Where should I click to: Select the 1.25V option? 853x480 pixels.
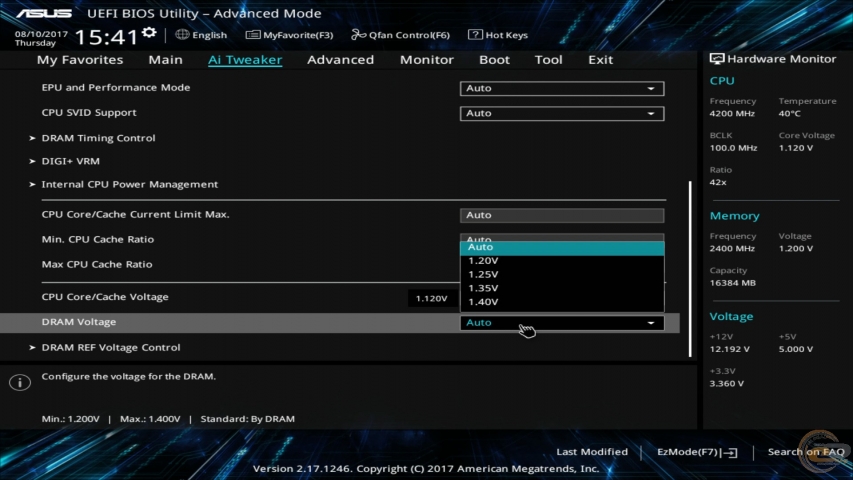tap(562, 275)
